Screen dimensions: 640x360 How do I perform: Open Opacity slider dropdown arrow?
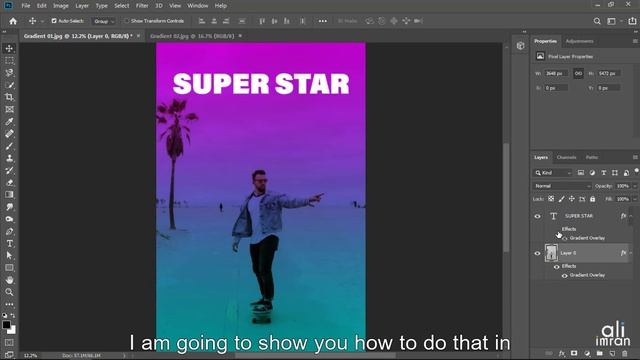click(635, 186)
